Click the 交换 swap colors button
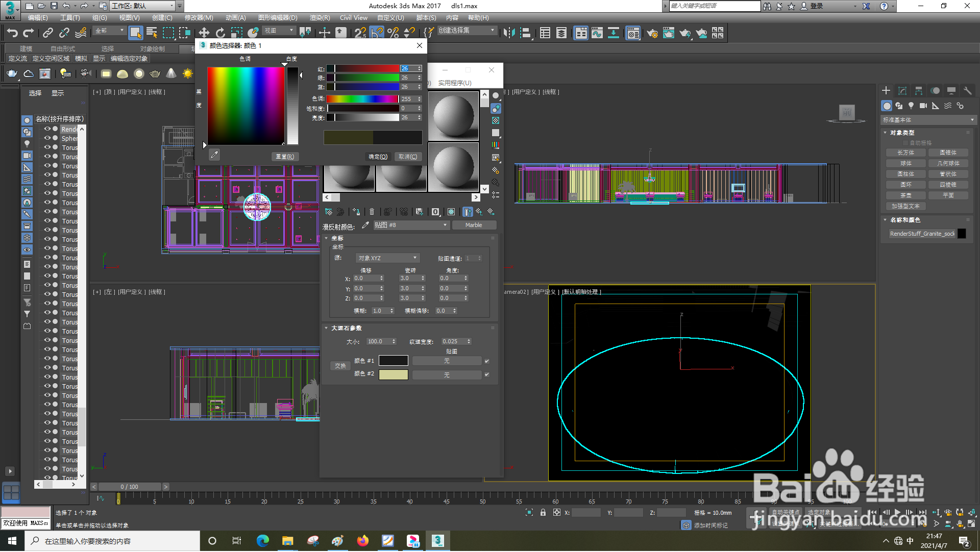Screen dimensions: 980x552 [340, 366]
